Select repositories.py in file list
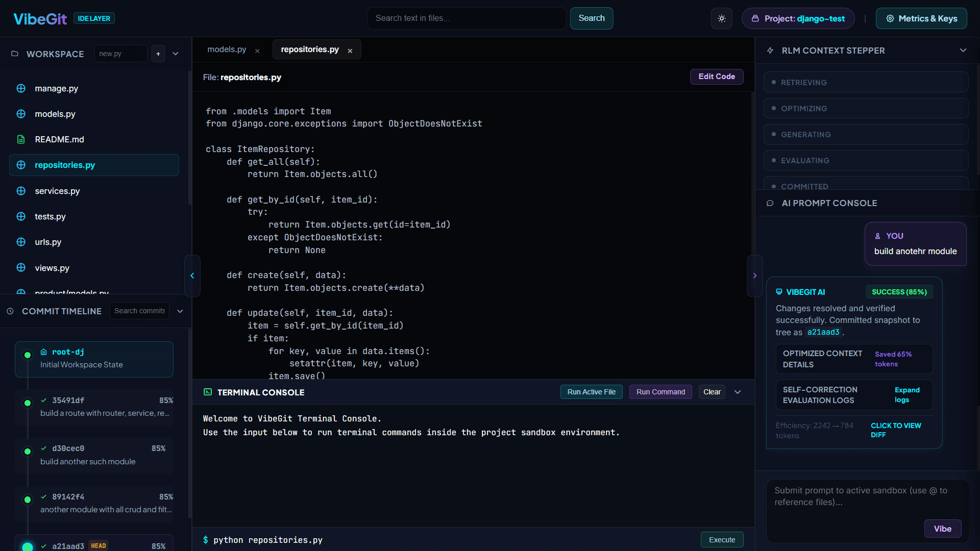 click(94, 165)
